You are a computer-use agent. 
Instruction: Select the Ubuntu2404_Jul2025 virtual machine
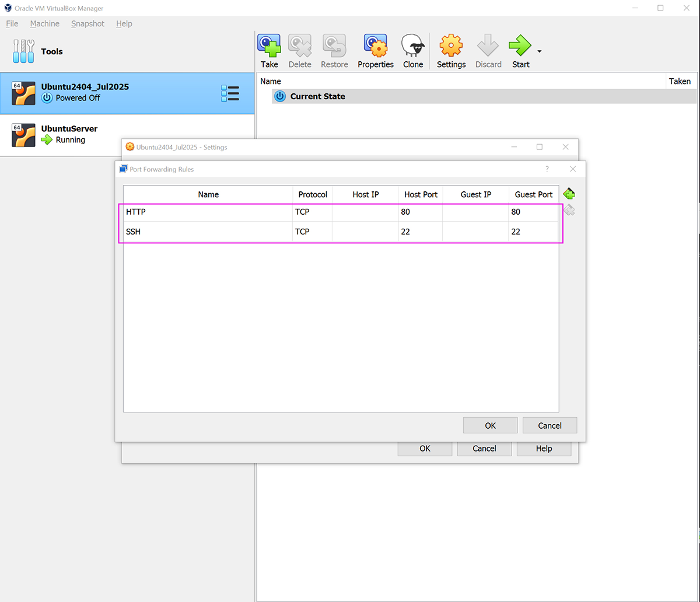click(127, 93)
